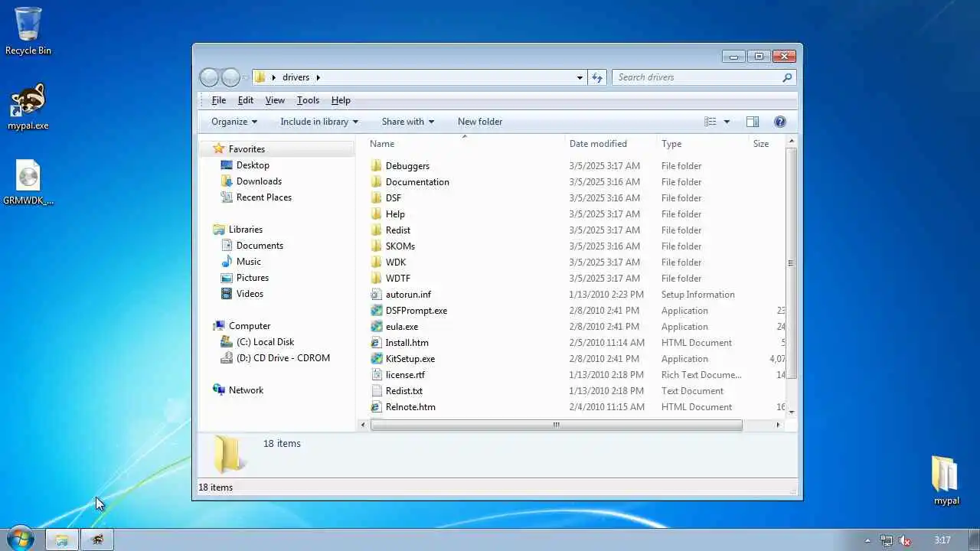Image resolution: width=980 pixels, height=551 pixels.
Task: Open the File menu
Action: click(x=218, y=100)
